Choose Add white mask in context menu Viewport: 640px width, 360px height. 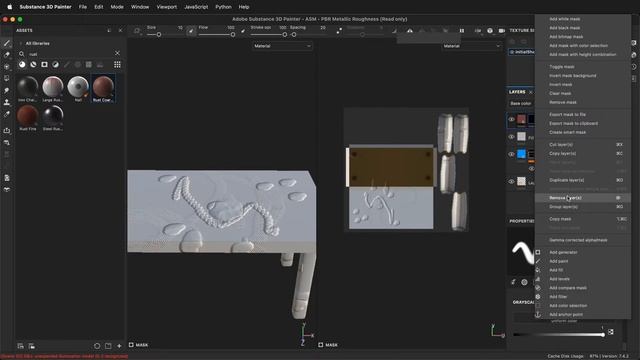583,19
